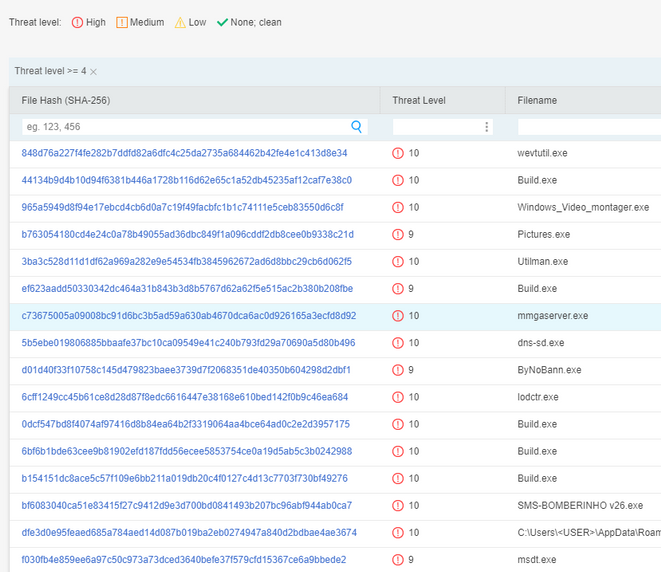Open hash link starting with c73675005a09008b
661x572 pixels.
pos(188,315)
